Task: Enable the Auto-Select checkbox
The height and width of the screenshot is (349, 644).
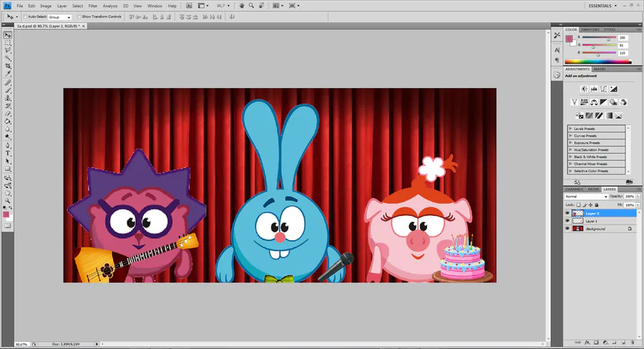Action: (x=25, y=17)
